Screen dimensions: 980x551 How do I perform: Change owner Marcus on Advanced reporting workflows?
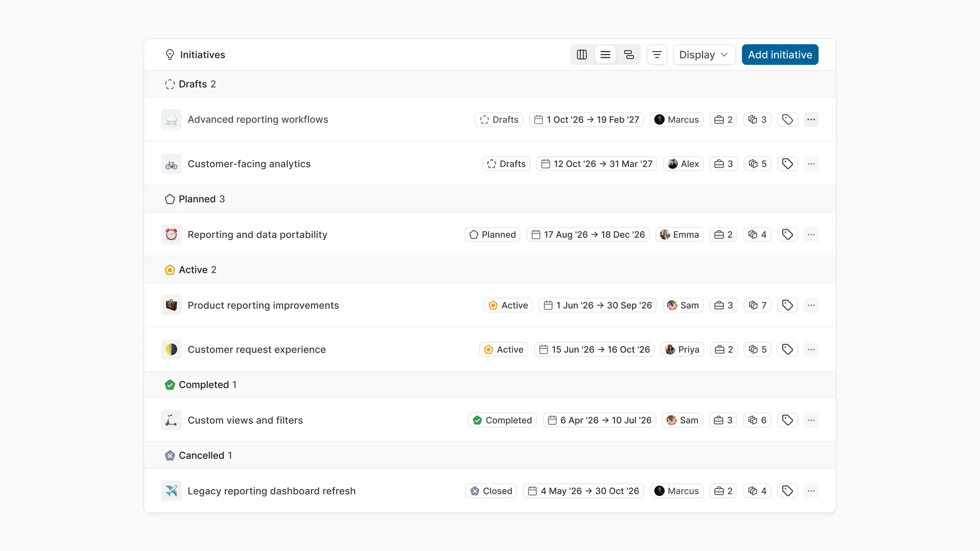point(677,119)
